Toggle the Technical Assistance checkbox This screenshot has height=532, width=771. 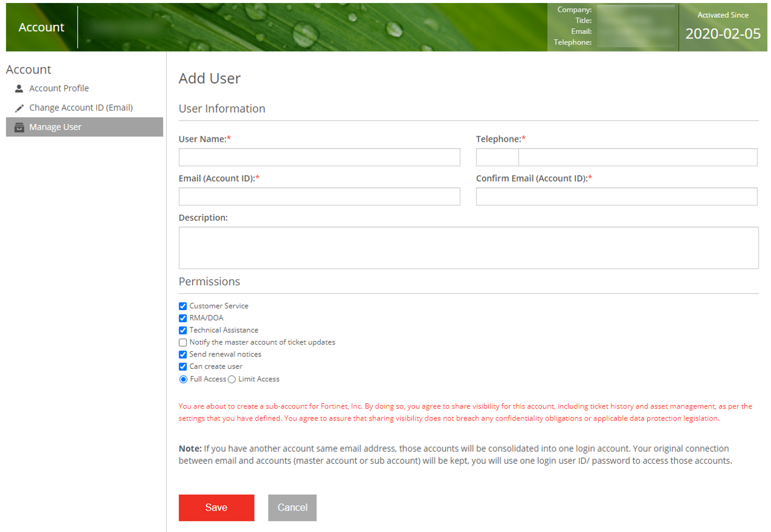pyautogui.click(x=183, y=330)
